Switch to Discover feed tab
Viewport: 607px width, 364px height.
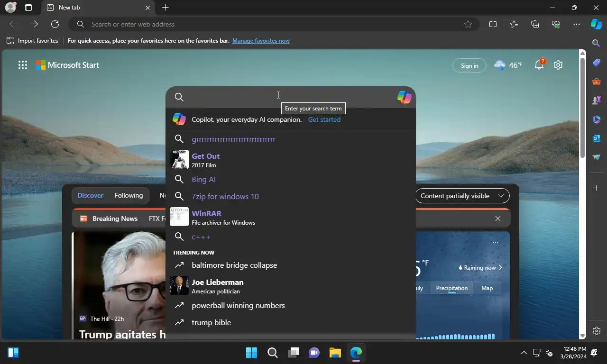tap(90, 195)
